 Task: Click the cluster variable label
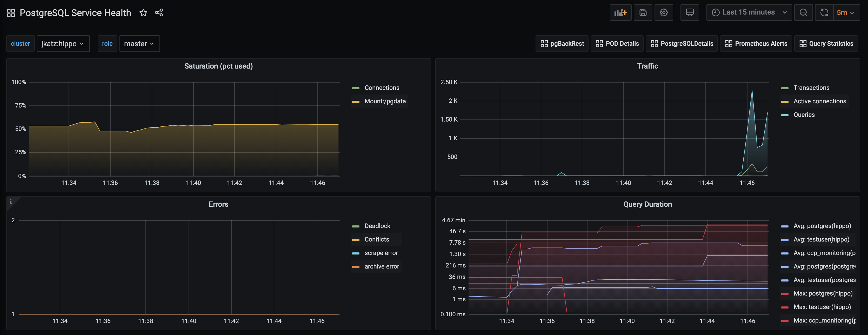point(20,43)
